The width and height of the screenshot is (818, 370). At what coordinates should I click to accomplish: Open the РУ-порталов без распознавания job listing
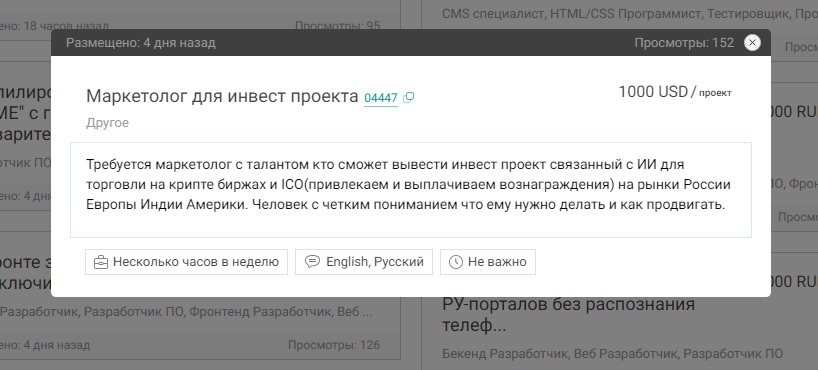569,315
